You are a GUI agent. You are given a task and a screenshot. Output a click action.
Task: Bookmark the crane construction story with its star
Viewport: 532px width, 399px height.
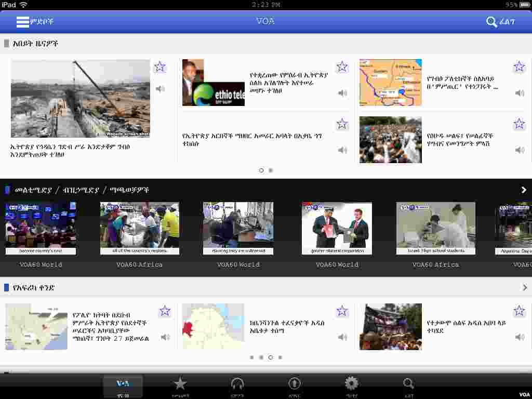point(159,66)
